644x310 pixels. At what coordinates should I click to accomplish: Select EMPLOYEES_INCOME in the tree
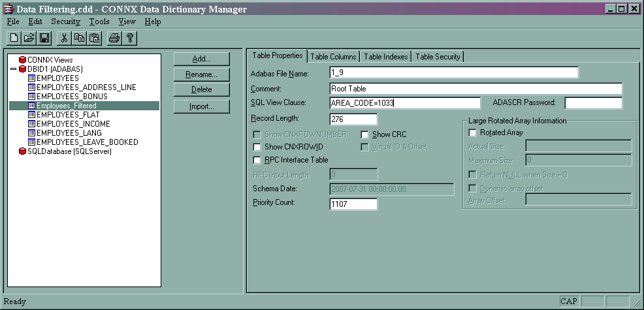point(73,123)
